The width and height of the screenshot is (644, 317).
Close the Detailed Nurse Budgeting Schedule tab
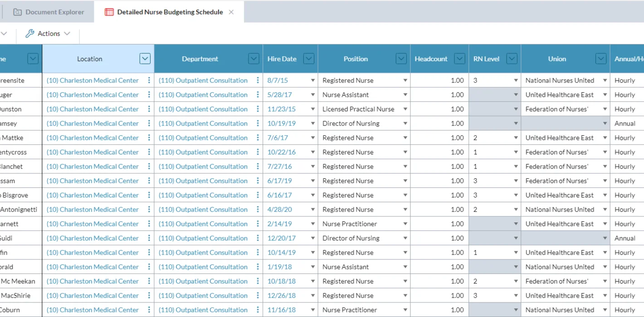click(231, 12)
